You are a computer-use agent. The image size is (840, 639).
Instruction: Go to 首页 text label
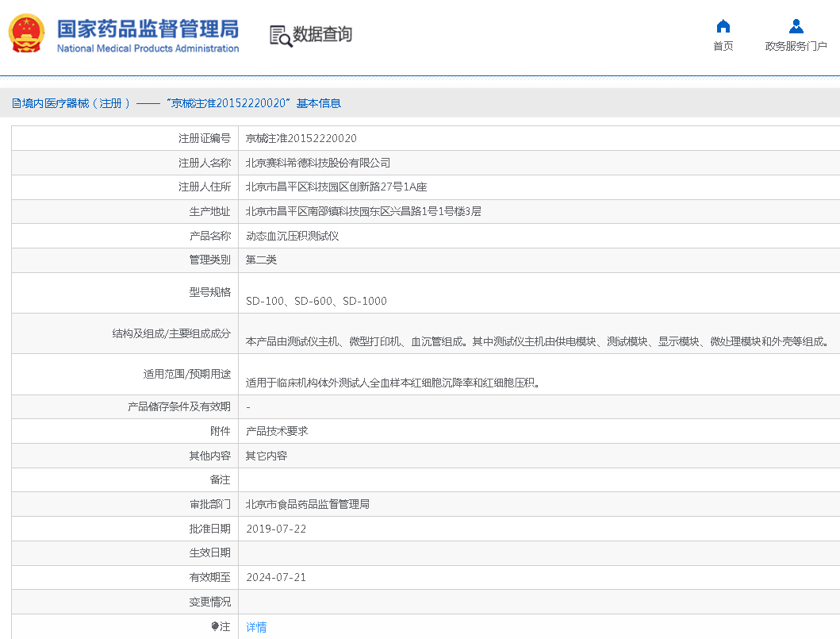point(723,46)
